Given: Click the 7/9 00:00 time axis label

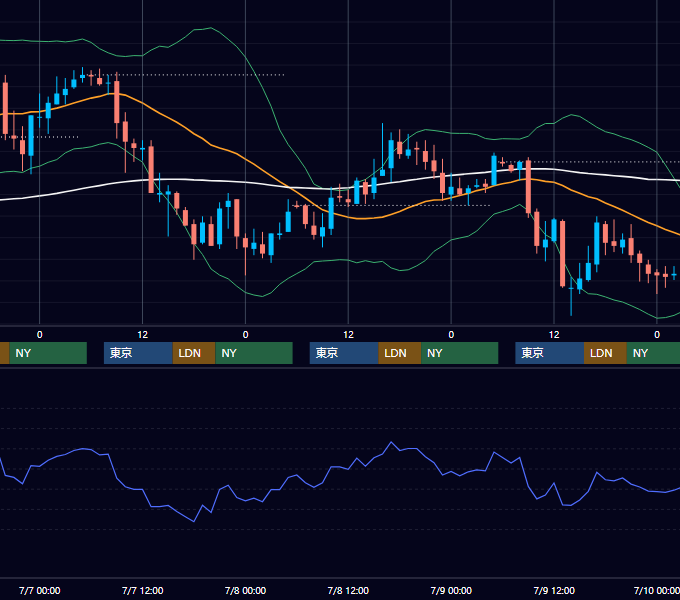Looking at the screenshot, I should pyautogui.click(x=451, y=590).
